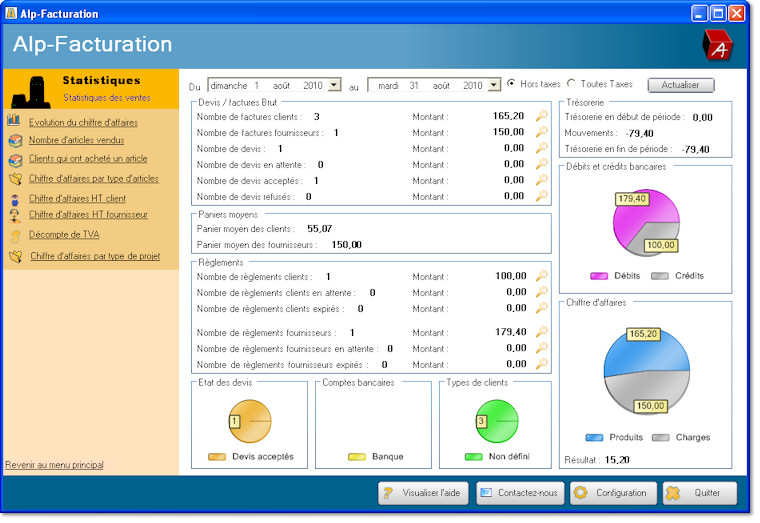
Task: Click the Débits magenta legend swatch
Action: pos(600,276)
